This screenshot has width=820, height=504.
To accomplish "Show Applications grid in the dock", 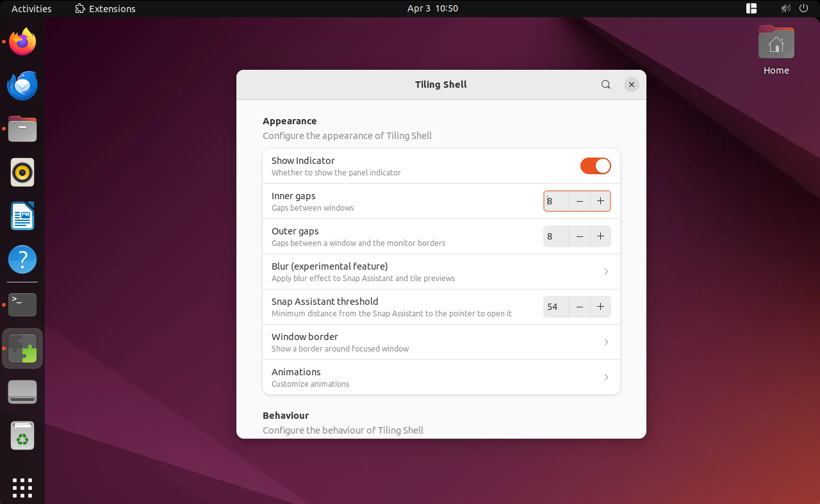I will click(22, 487).
